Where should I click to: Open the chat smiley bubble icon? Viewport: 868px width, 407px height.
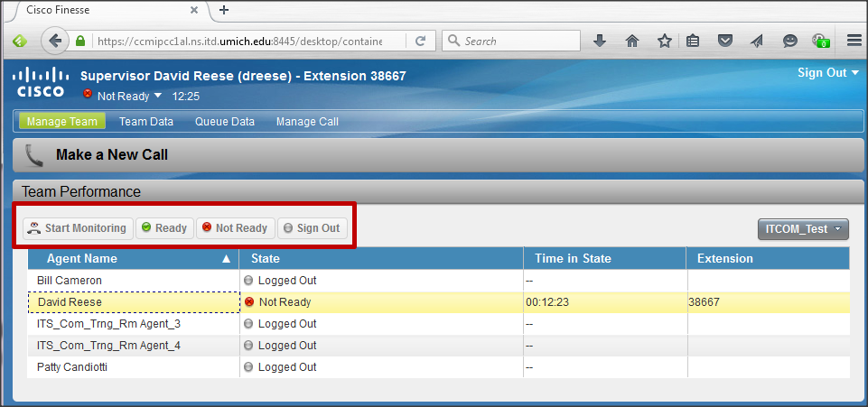click(789, 41)
